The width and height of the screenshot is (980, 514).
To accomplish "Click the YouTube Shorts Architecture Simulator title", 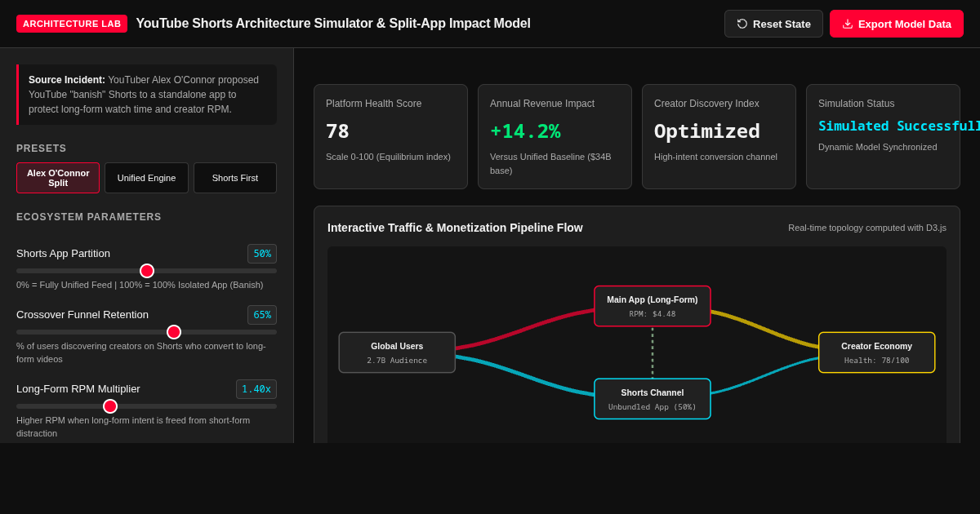I will click(333, 24).
